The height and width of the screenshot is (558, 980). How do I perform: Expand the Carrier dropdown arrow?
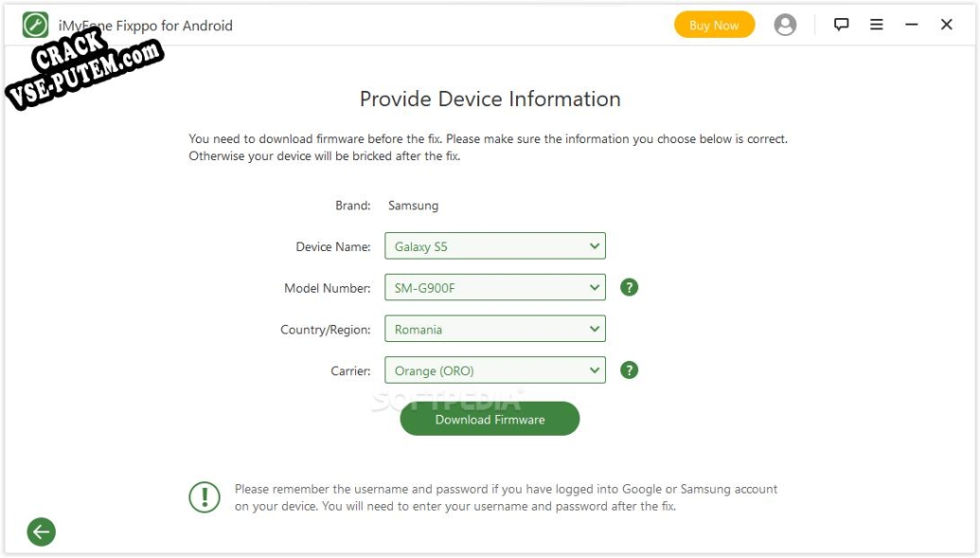coord(595,370)
